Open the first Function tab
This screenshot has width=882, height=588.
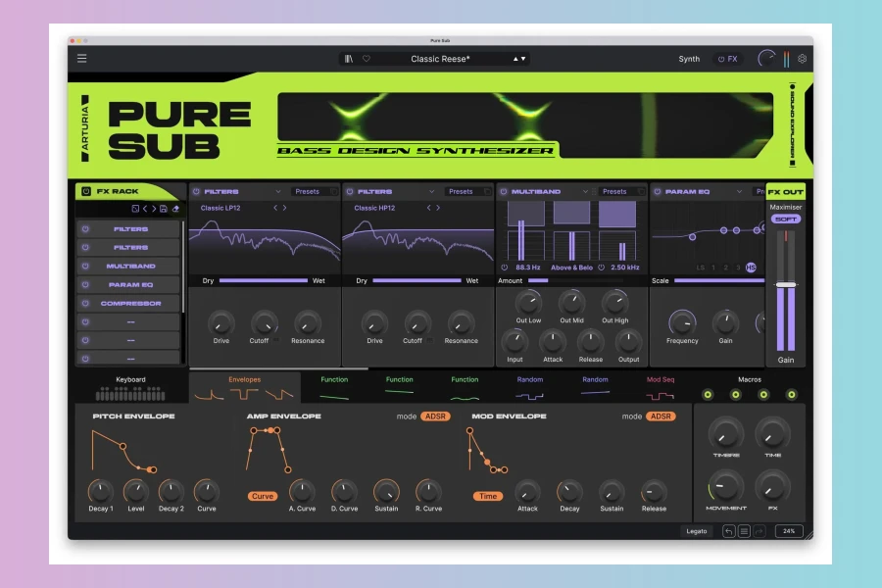[334, 387]
